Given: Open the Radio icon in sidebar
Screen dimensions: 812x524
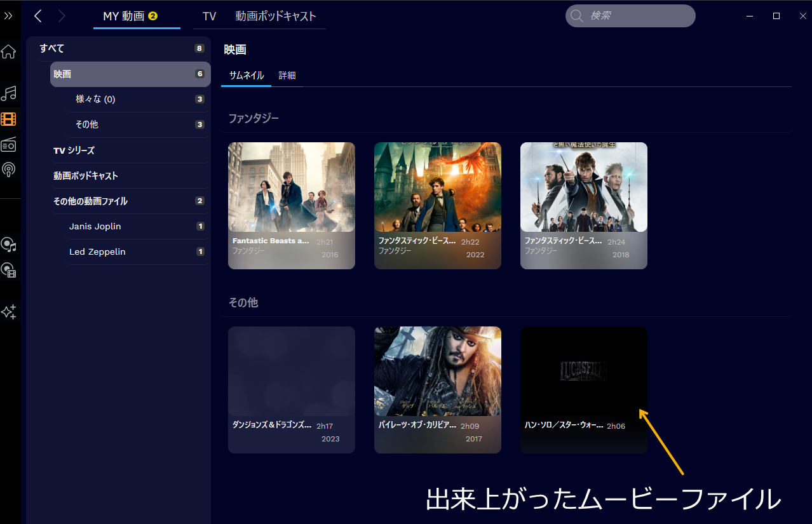Looking at the screenshot, I should point(8,145).
